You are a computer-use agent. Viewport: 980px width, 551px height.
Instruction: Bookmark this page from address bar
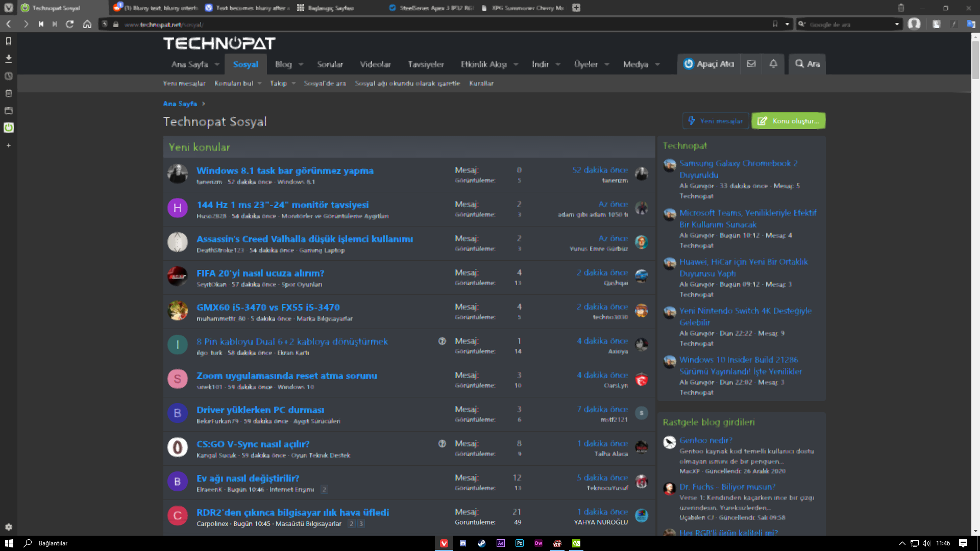point(775,24)
